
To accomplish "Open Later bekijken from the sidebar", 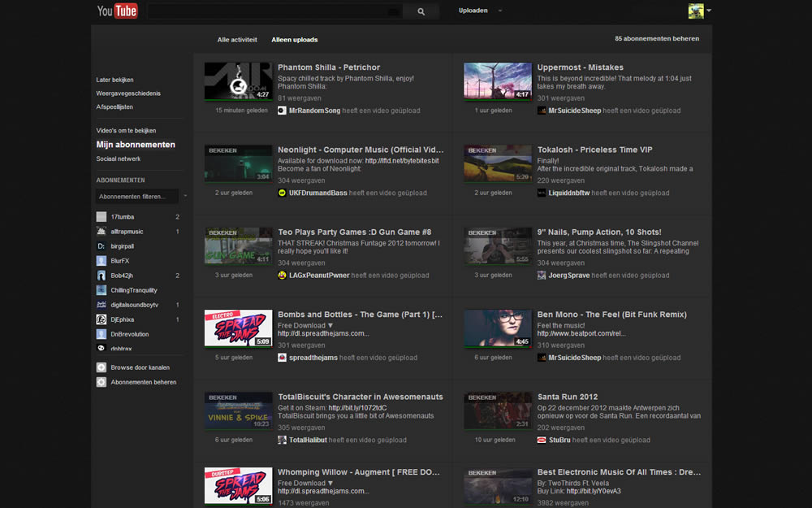I will tap(115, 80).
